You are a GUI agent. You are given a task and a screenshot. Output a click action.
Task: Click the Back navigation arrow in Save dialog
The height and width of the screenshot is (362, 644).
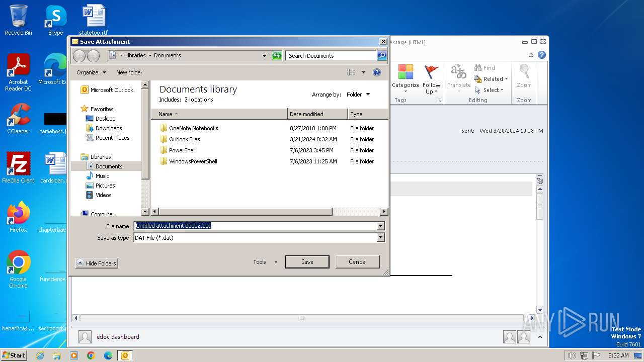[79, 56]
